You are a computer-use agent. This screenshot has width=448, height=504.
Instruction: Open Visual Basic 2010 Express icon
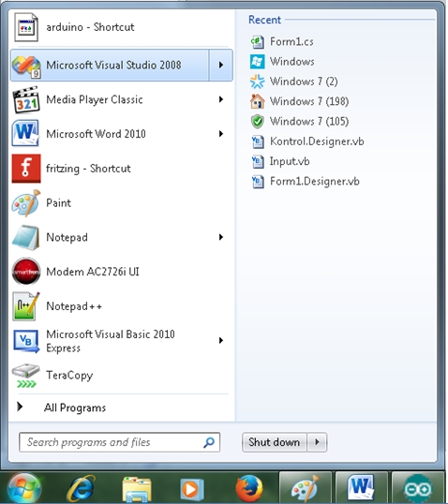(x=26, y=341)
